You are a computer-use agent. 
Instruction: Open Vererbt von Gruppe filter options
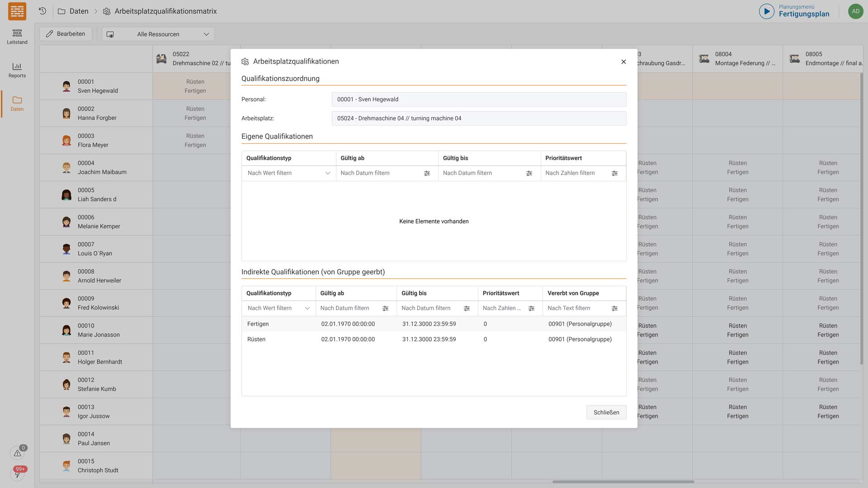tap(614, 308)
